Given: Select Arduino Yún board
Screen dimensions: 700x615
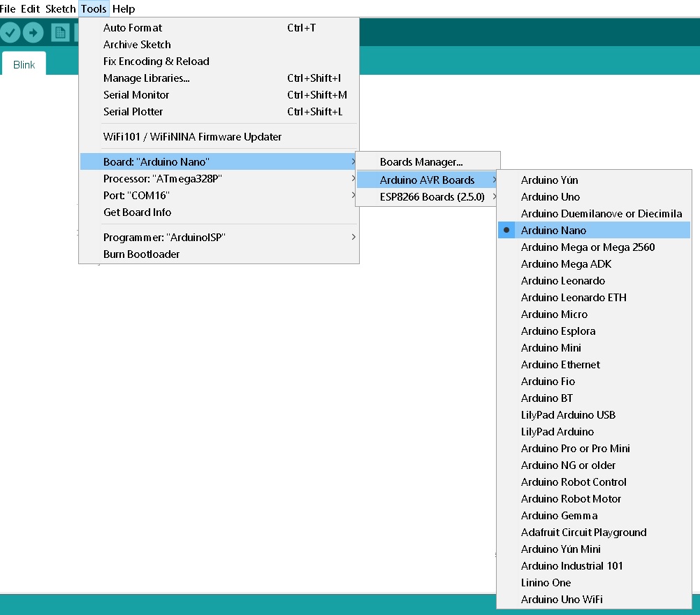Looking at the screenshot, I should [594, 180].
